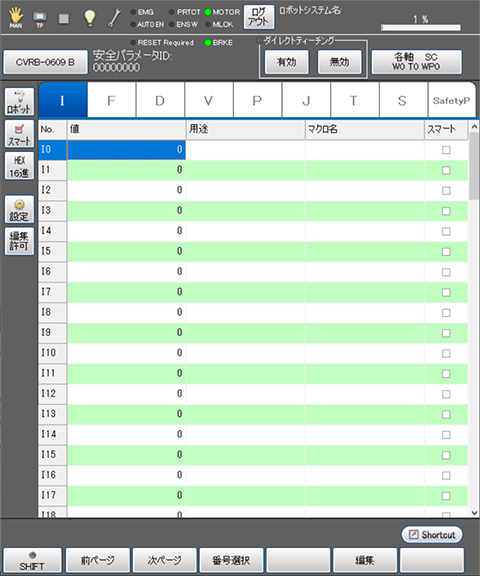Image resolution: width=480 pixels, height=576 pixels.
Task: Select the TP teach pendant icon
Action: (x=40, y=18)
